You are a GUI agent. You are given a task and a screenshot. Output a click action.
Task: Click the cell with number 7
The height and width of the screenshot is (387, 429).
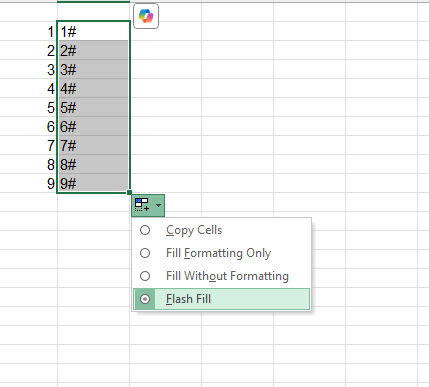click(29, 145)
